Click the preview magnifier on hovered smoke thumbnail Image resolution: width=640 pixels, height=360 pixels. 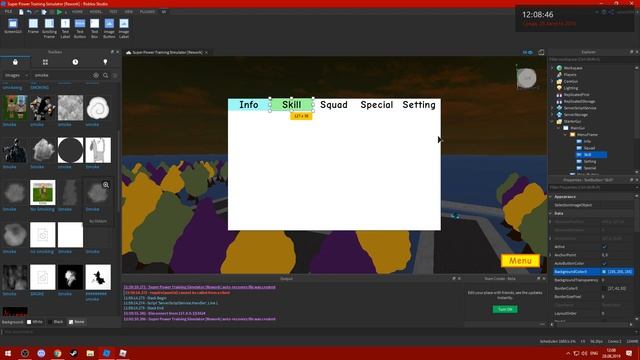[x=106, y=185]
